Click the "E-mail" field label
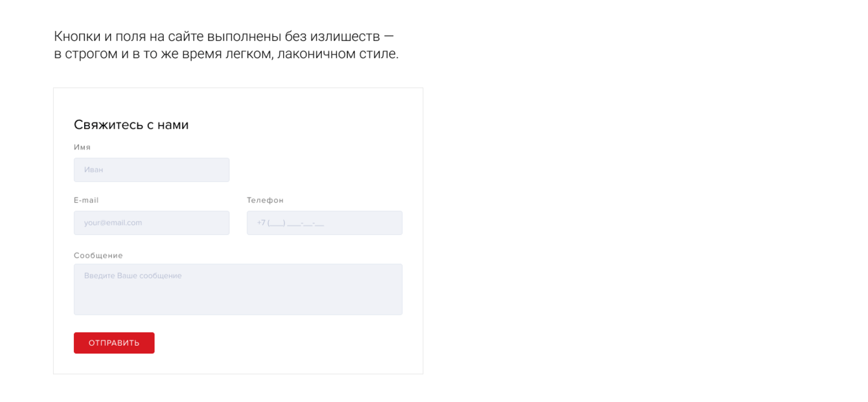 86,201
